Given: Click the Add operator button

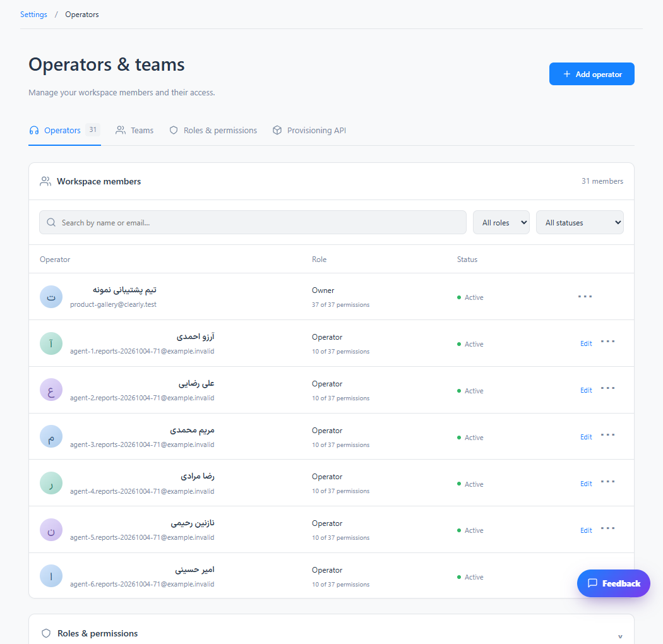Looking at the screenshot, I should tap(592, 74).
